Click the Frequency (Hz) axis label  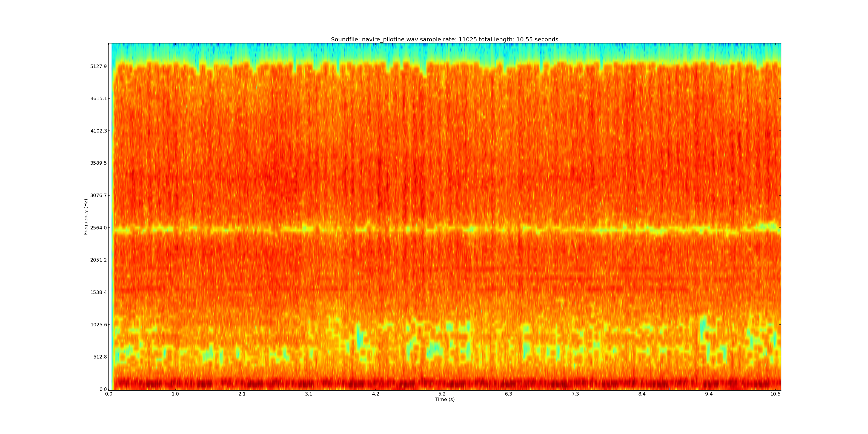pos(86,217)
